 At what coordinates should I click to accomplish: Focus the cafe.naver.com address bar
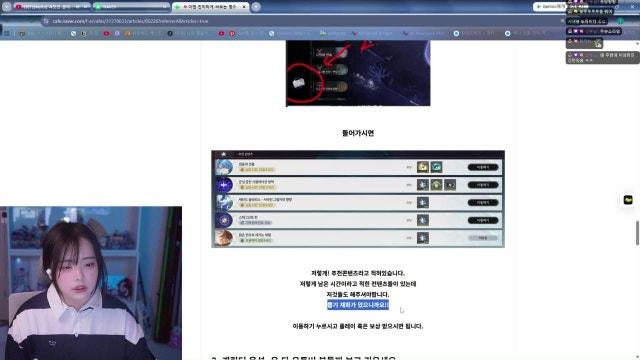[x=302, y=21]
